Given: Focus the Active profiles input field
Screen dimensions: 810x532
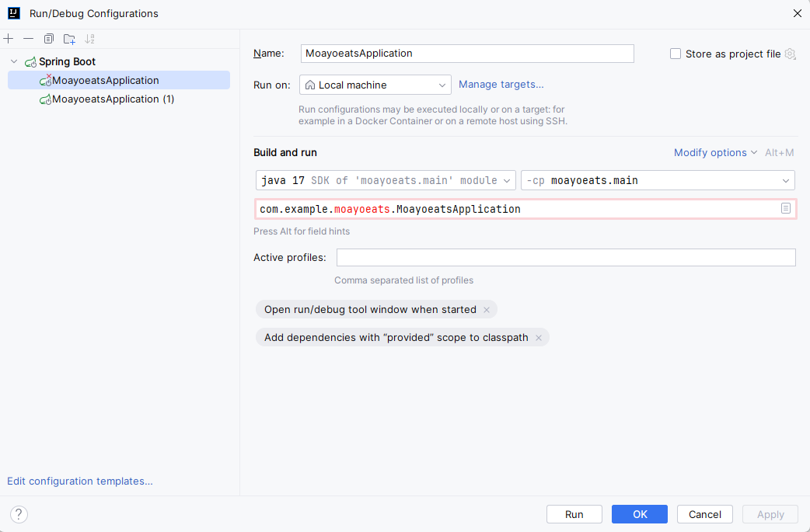Looking at the screenshot, I should pyautogui.click(x=566, y=258).
